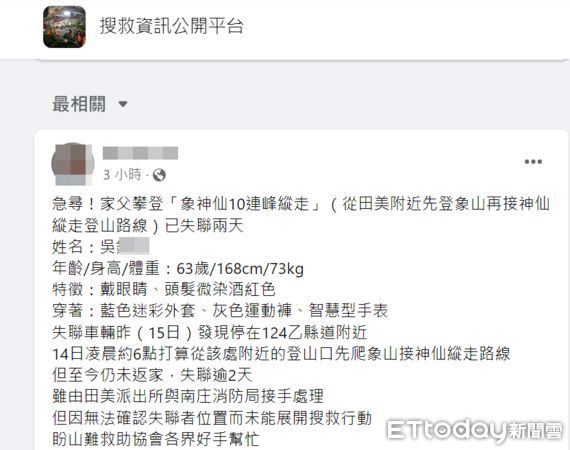Select the 田美派出所與南庄消防局 line

188,396
